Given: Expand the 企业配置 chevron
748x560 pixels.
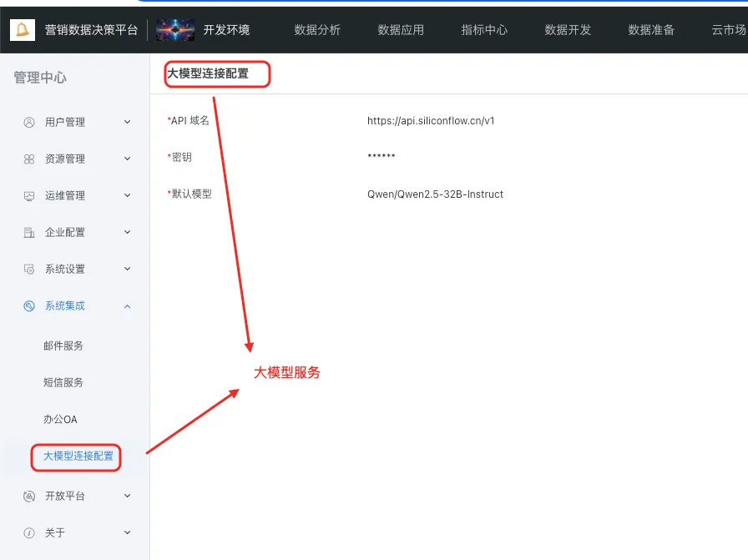Looking at the screenshot, I should point(128,232).
